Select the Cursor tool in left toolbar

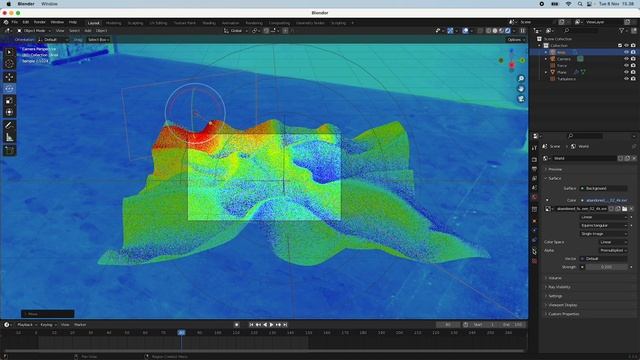pos(9,64)
